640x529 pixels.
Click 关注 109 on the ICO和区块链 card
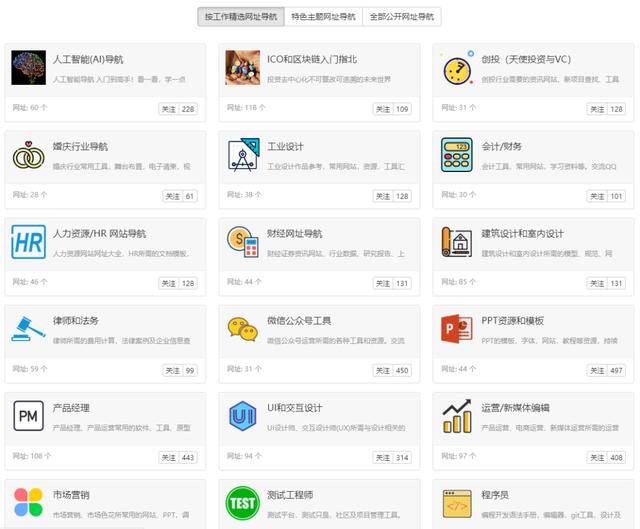click(392, 109)
